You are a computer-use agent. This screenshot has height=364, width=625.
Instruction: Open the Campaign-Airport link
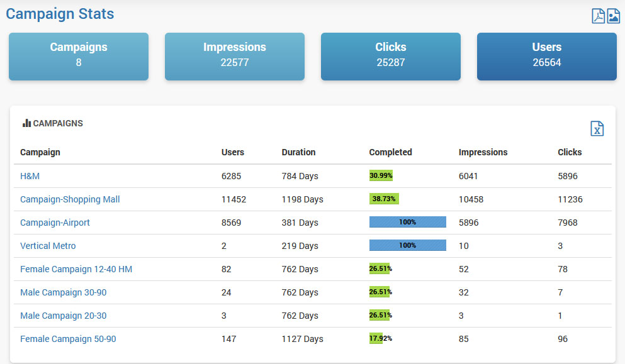click(55, 223)
